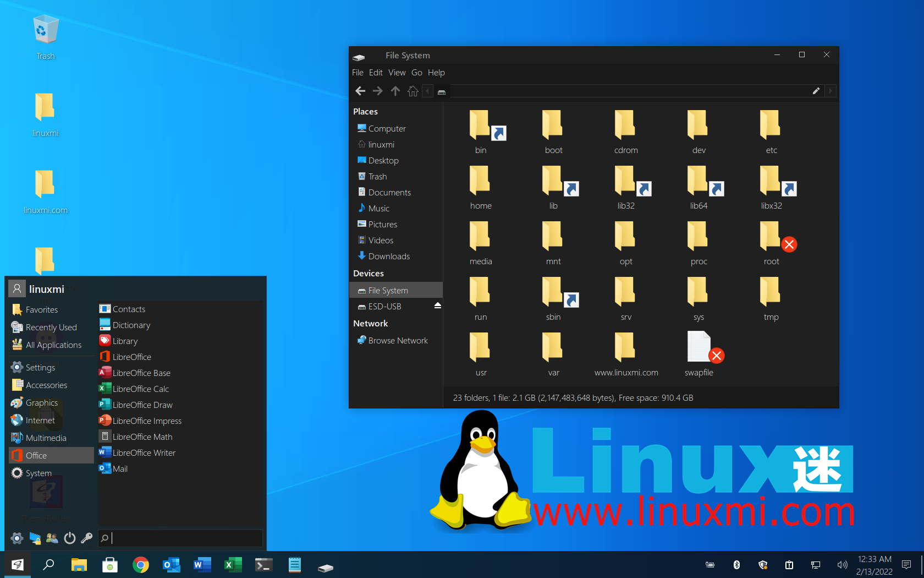924x578 pixels.
Task: Open terminal from the taskbar
Action: point(264,565)
